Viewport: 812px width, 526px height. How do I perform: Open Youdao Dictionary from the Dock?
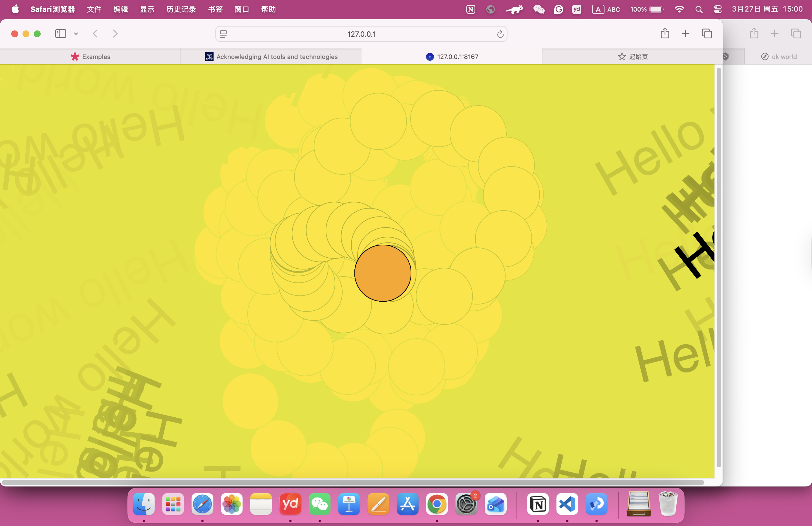point(290,504)
